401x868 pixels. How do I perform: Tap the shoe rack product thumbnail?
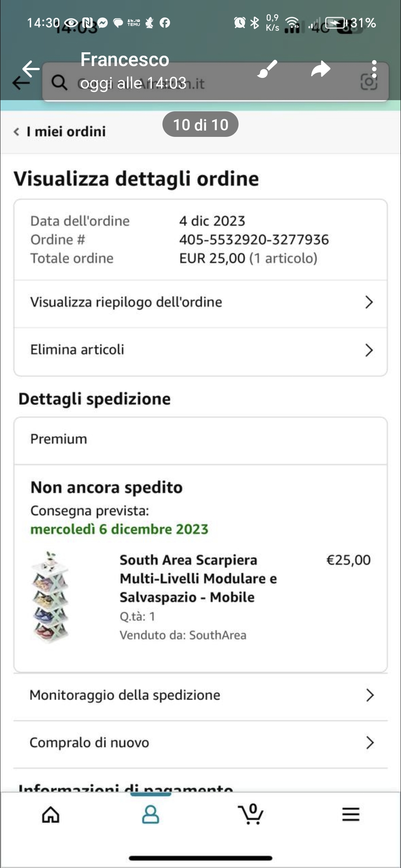click(50, 597)
